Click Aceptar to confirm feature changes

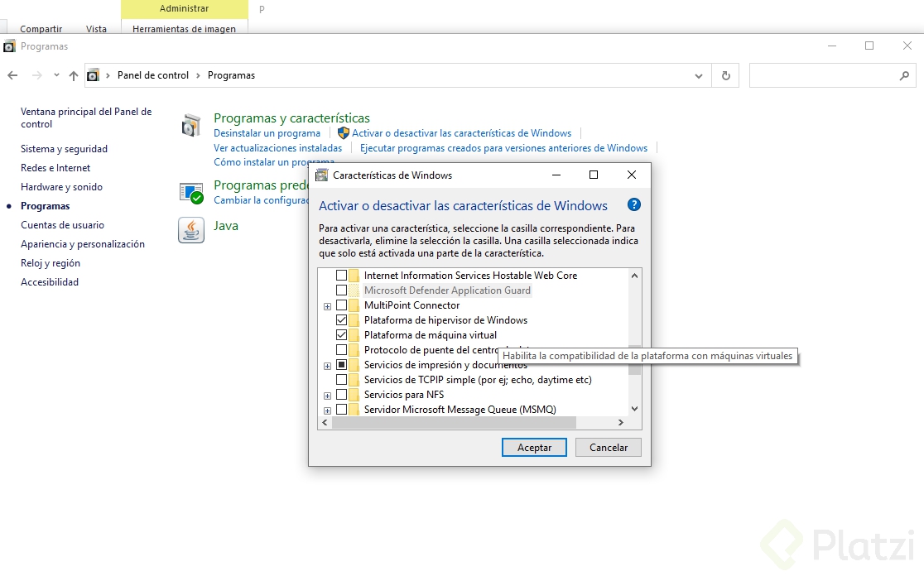535,448
